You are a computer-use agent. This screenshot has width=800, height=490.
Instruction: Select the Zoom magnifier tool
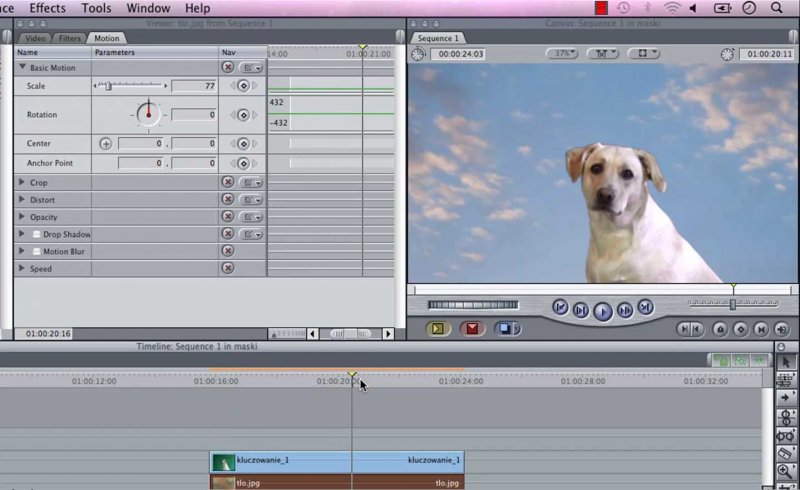(x=786, y=471)
